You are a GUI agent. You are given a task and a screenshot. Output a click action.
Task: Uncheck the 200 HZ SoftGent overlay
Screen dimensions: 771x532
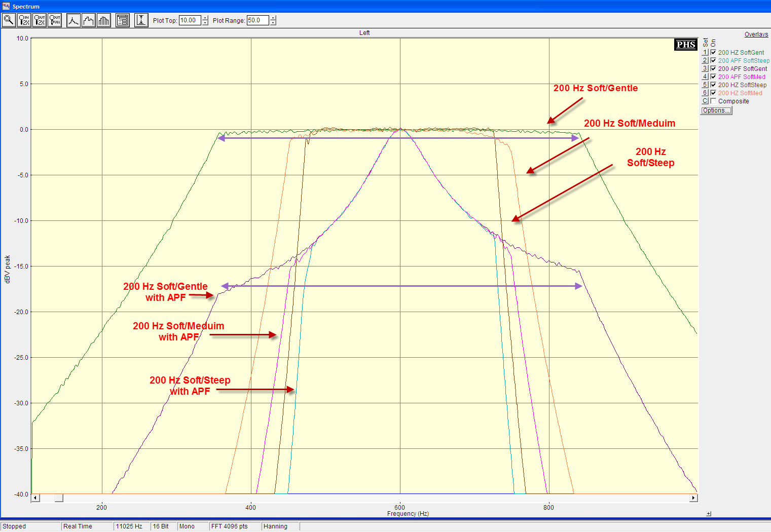click(x=713, y=53)
